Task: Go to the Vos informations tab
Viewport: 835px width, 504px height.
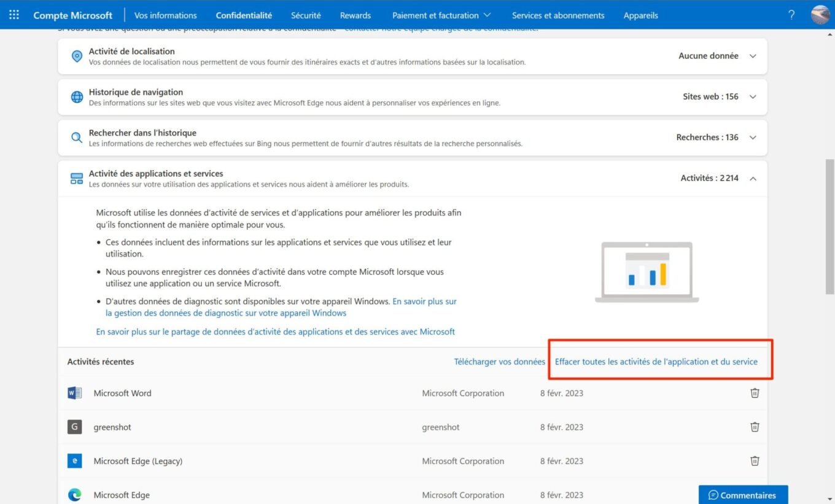Action: 166,15
